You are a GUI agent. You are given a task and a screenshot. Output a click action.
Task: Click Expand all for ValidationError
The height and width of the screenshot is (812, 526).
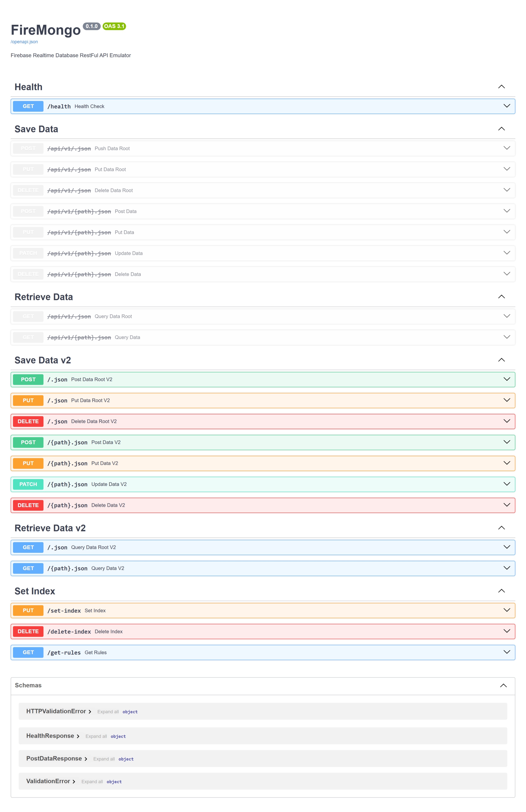[x=92, y=782]
